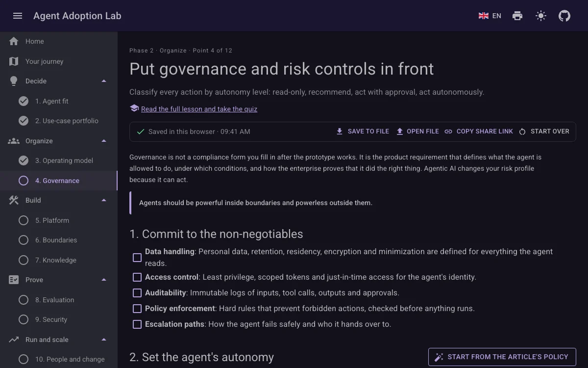
Task: Click the printer icon in header
Action: (517, 16)
